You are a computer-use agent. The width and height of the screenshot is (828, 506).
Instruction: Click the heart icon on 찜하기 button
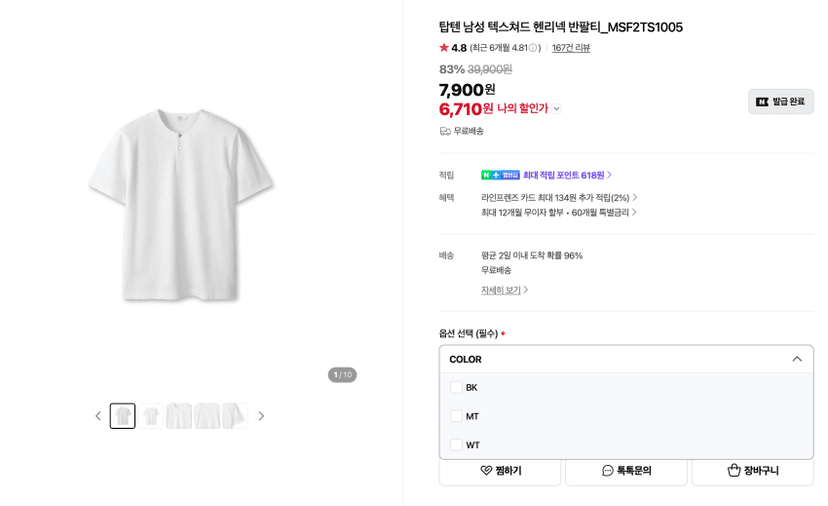[x=486, y=470]
